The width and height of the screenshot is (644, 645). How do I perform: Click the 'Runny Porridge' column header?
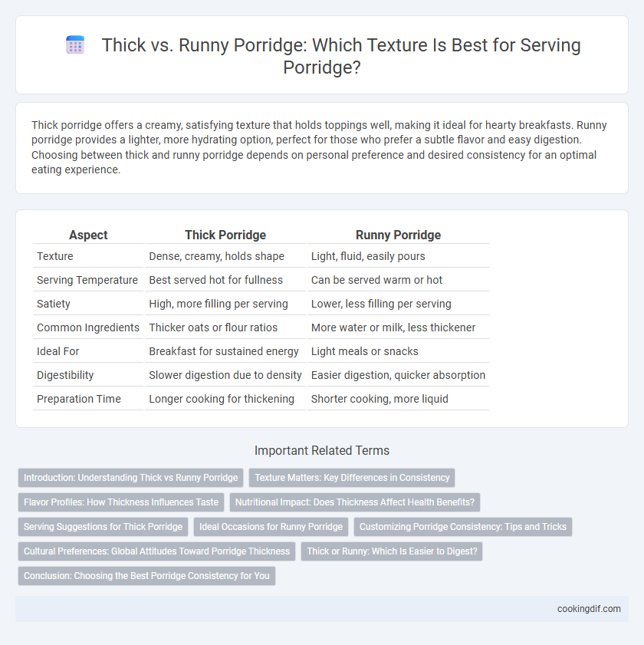click(398, 235)
